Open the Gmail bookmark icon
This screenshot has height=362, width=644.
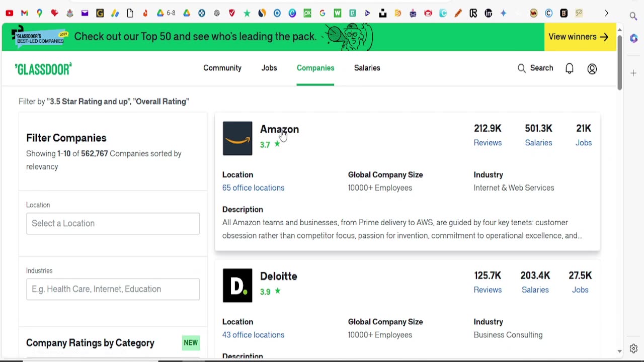tap(24, 14)
